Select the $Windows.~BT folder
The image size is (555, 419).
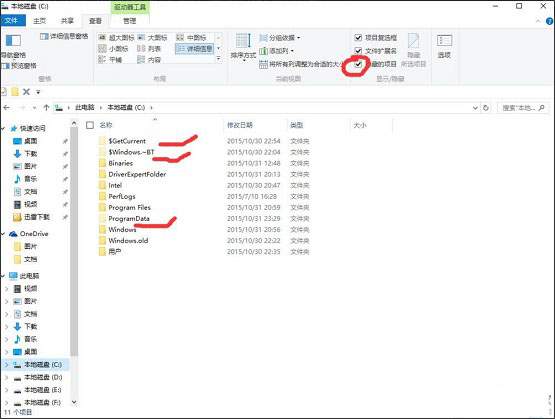(x=131, y=152)
